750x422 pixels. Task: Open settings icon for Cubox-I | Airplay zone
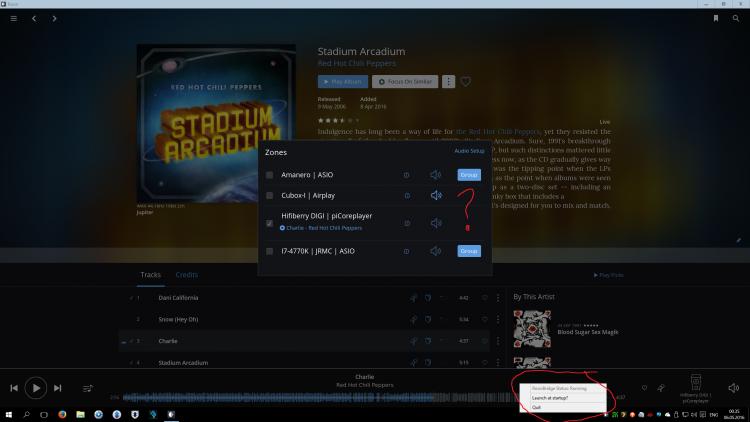coord(407,196)
